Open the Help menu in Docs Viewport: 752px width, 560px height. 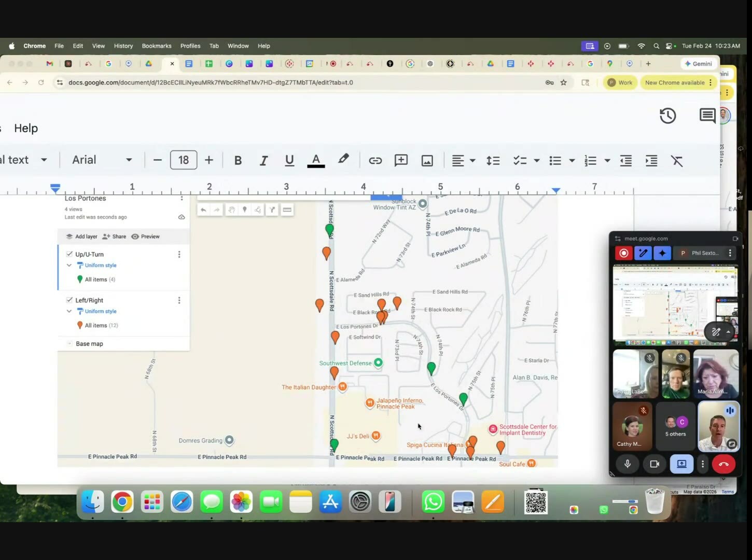pyautogui.click(x=26, y=128)
